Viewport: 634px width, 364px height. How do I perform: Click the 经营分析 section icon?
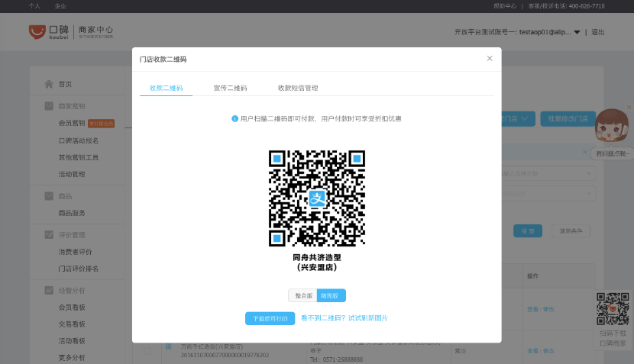click(x=49, y=290)
